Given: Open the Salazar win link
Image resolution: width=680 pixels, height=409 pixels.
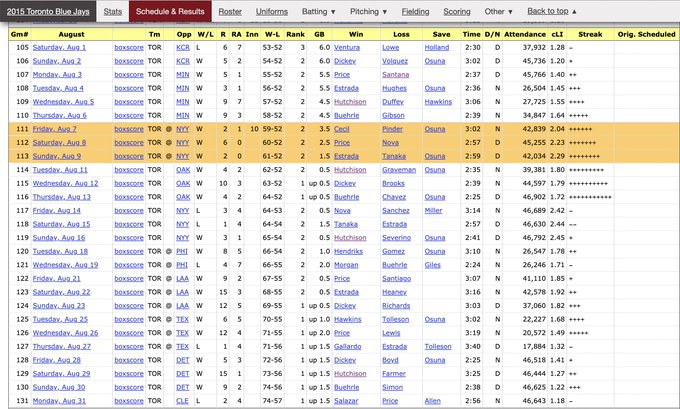Looking at the screenshot, I should pyautogui.click(x=346, y=401).
